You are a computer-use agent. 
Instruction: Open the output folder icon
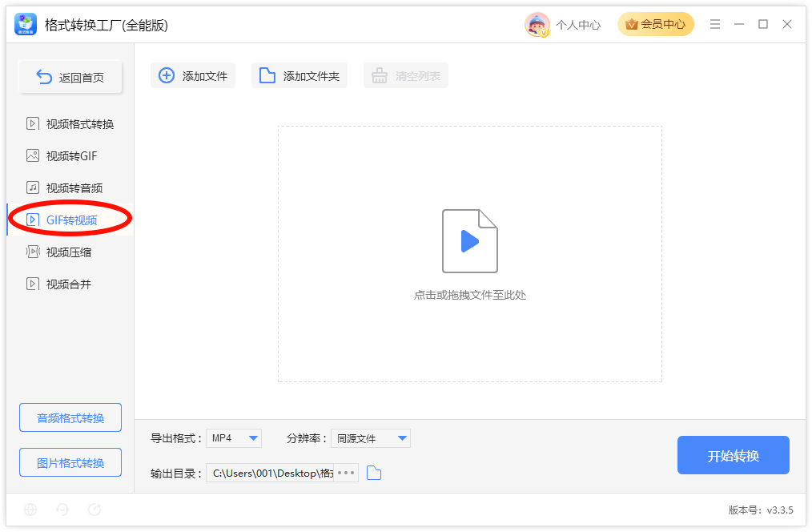coord(374,473)
